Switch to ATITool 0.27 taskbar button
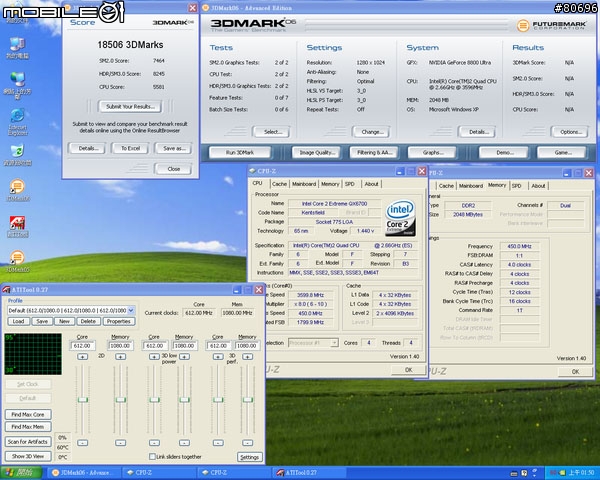The height and width of the screenshot is (480, 600). pos(310,473)
